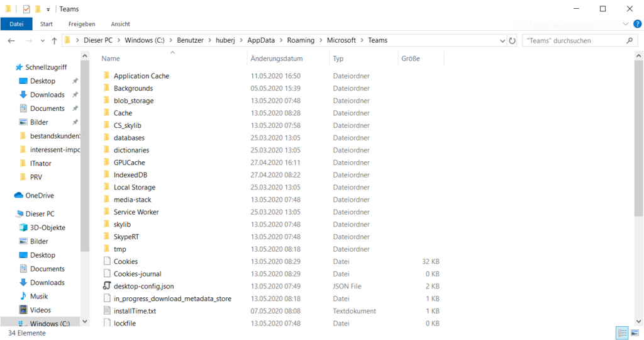Click Benutzer in breadcrumb path
This screenshot has height=340, width=644.
click(x=190, y=40)
